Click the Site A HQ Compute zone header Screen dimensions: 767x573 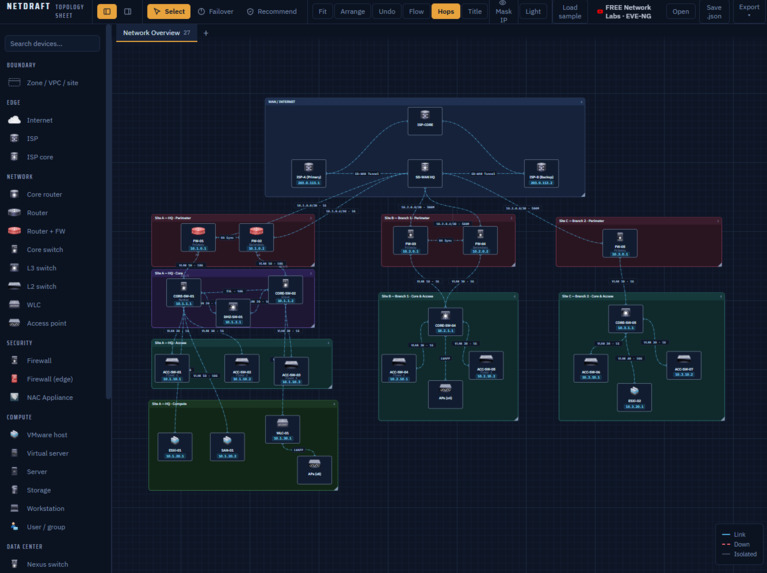point(243,404)
